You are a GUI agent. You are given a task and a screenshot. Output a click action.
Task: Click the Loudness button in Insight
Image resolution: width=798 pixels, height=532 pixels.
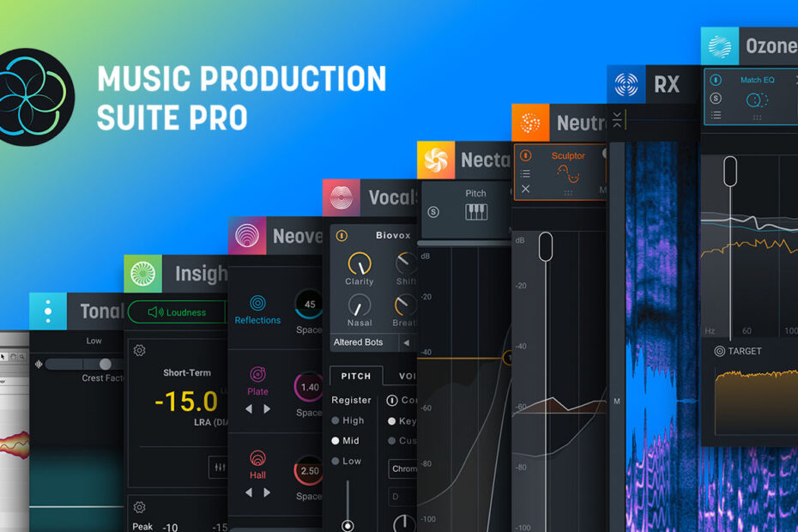coord(177,312)
